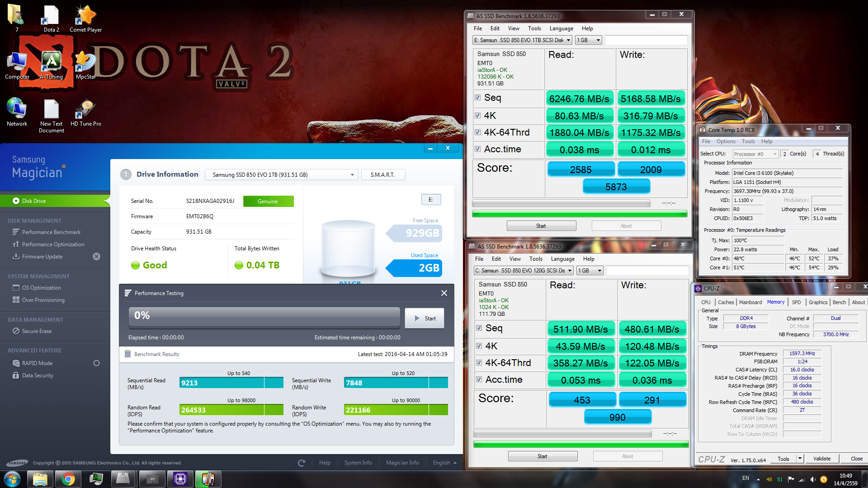Launch Comet Player from desktop
The height and width of the screenshot is (488, 868).
85,15
